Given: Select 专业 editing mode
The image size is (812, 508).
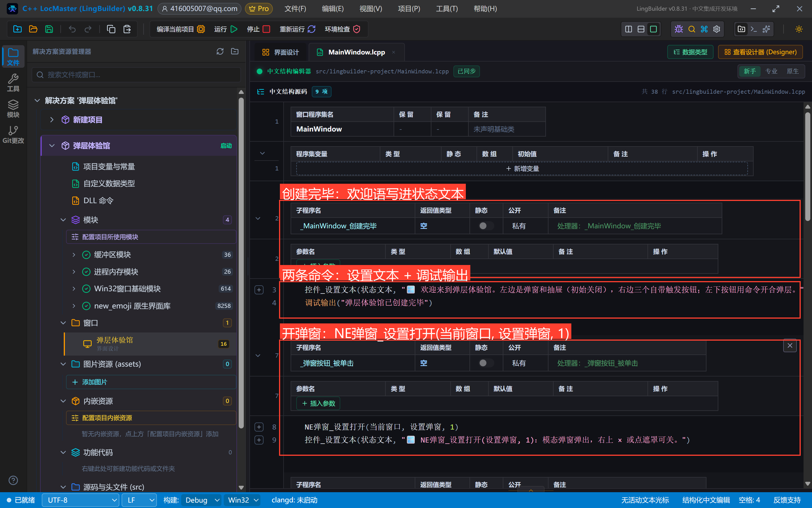Looking at the screenshot, I should [x=771, y=71].
